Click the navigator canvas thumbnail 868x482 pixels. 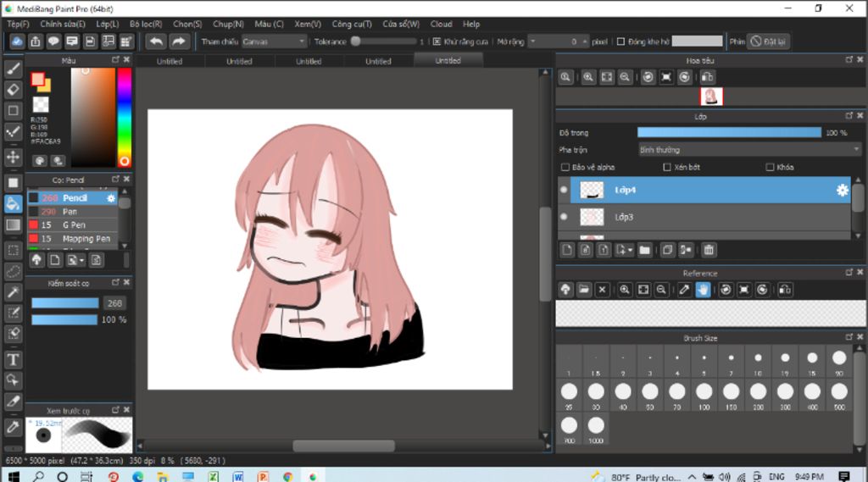tap(711, 97)
